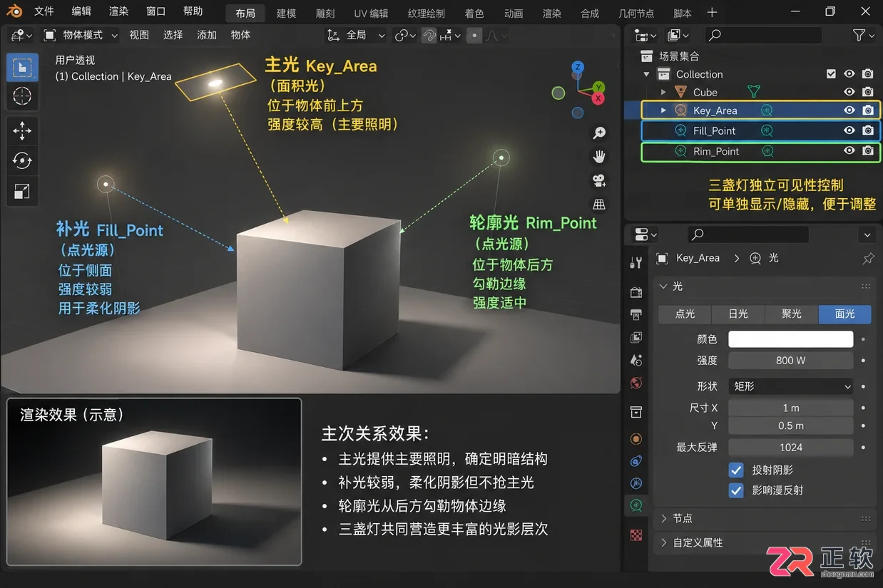Open the 形状 矩形 dropdown
Image resolution: width=883 pixels, height=588 pixels.
click(790, 386)
